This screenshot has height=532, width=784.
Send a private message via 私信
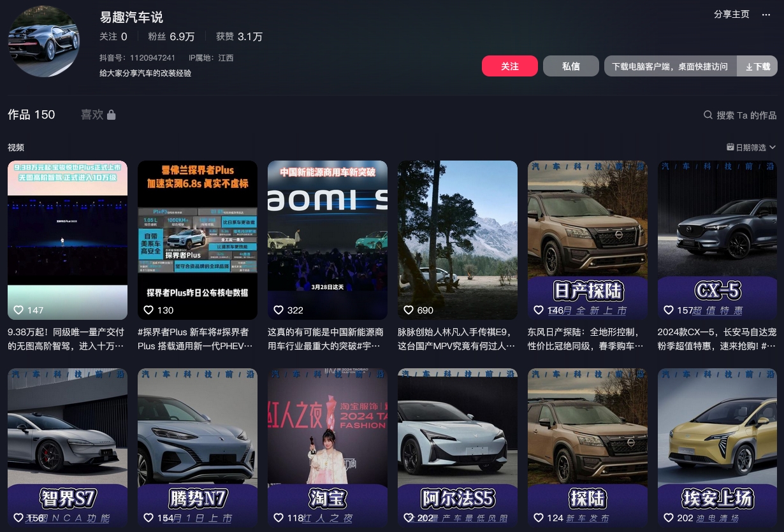pos(571,66)
